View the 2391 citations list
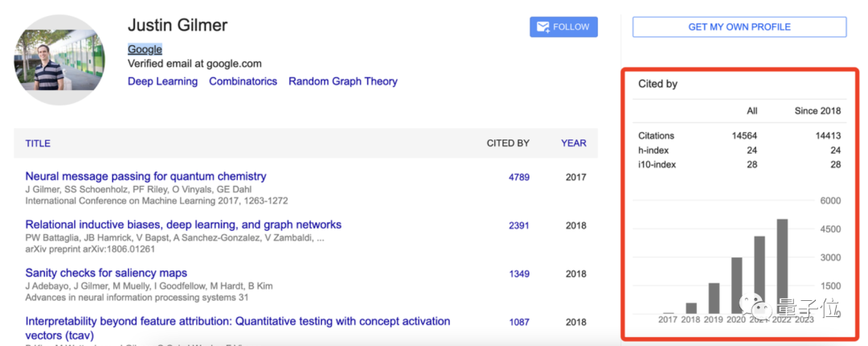Image resolution: width=868 pixels, height=346 pixels. pos(518,225)
